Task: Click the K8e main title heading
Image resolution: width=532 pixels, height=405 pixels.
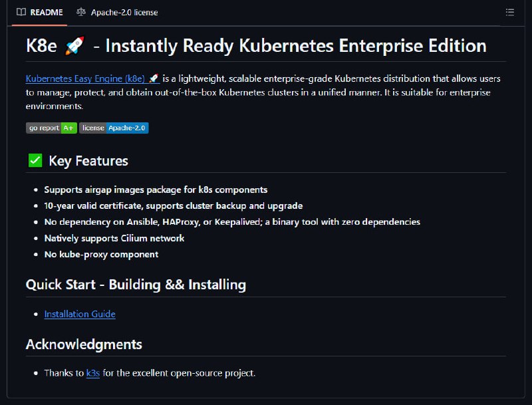Action: [x=256, y=45]
